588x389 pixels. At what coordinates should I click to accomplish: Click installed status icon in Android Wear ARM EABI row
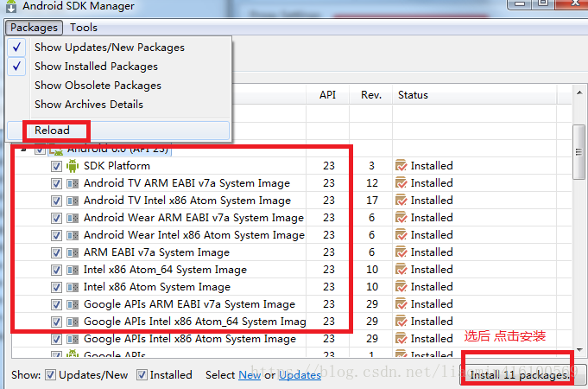point(401,217)
